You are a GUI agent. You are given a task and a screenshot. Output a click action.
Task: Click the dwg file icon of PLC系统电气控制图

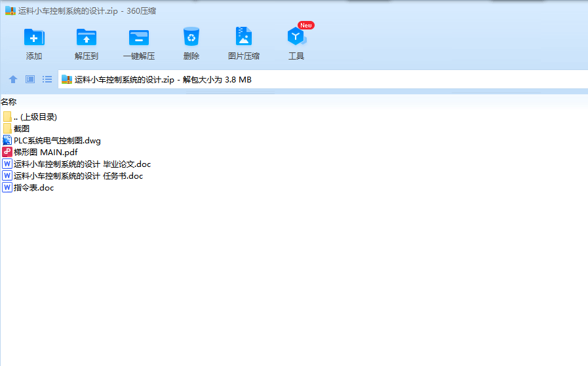pos(7,141)
